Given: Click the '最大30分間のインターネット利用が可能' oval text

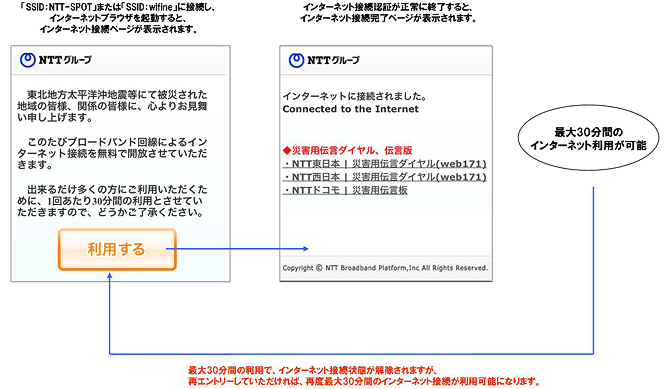Looking at the screenshot, I should (588, 138).
